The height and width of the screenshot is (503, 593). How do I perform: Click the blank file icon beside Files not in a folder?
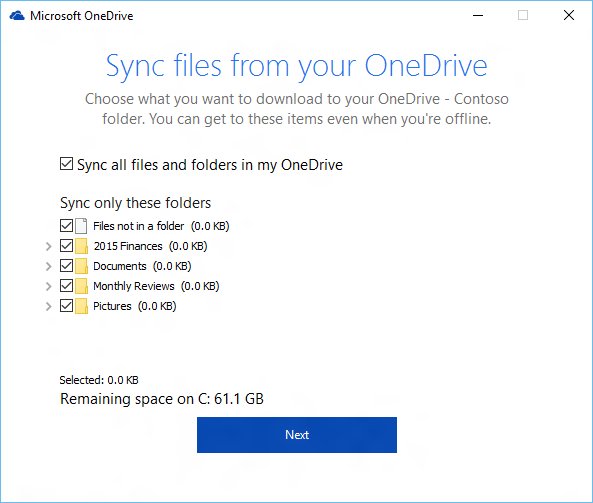pyautogui.click(x=81, y=226)
